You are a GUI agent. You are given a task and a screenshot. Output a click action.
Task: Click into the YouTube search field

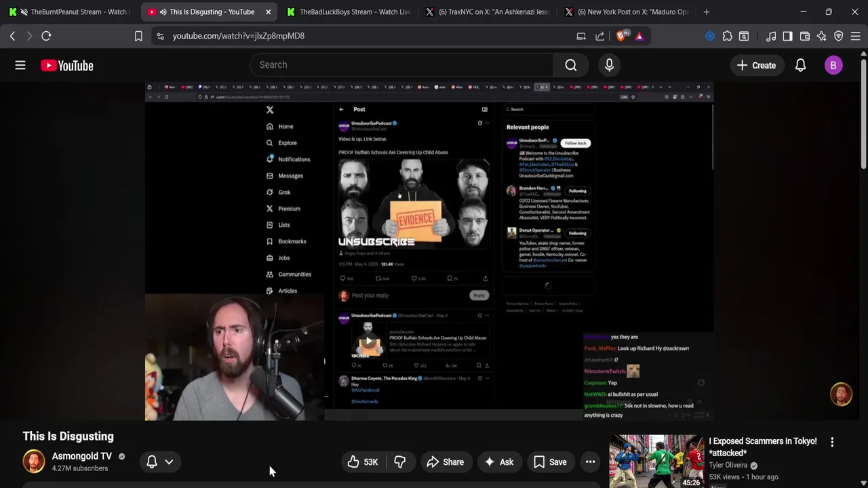point(401,65)
